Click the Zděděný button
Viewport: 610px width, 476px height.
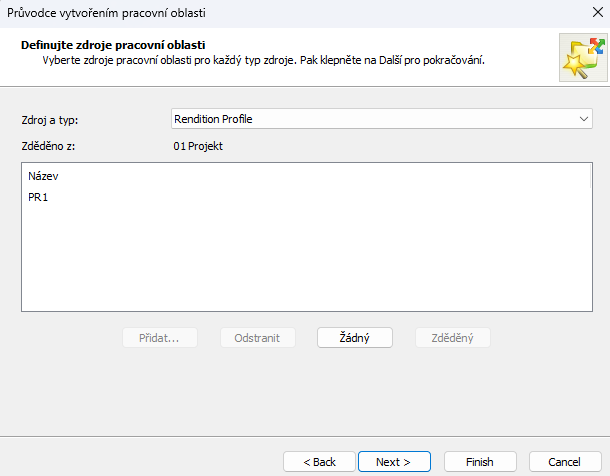pos(452,338)
